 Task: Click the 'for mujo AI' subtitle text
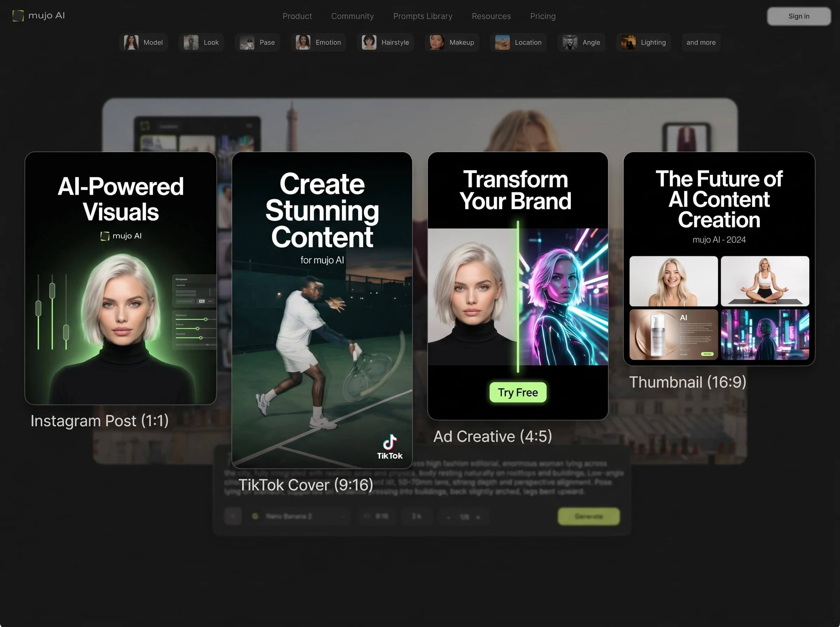[322, 260]
